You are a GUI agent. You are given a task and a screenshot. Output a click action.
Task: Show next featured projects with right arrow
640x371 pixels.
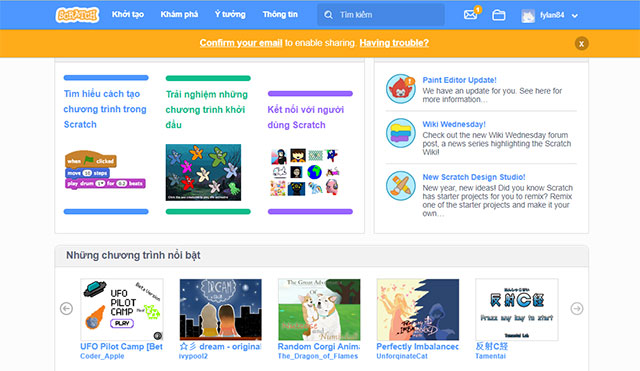pos(577,309)
